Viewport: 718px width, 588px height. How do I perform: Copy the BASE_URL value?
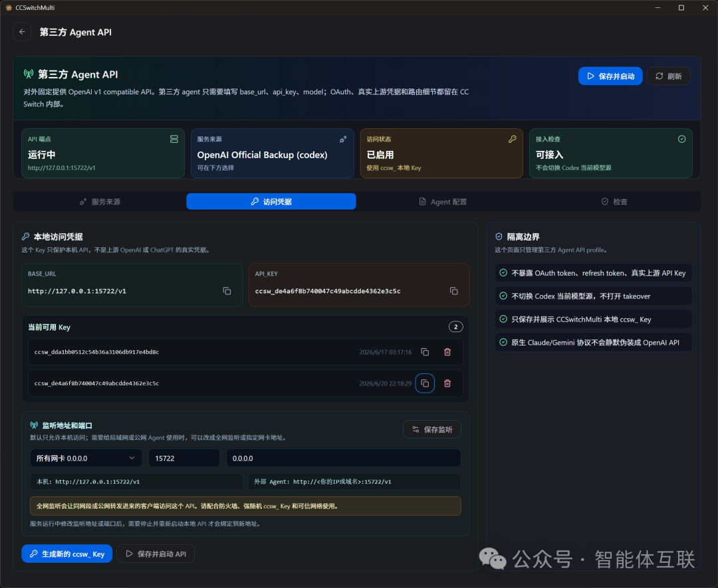(x=227, y=291)
